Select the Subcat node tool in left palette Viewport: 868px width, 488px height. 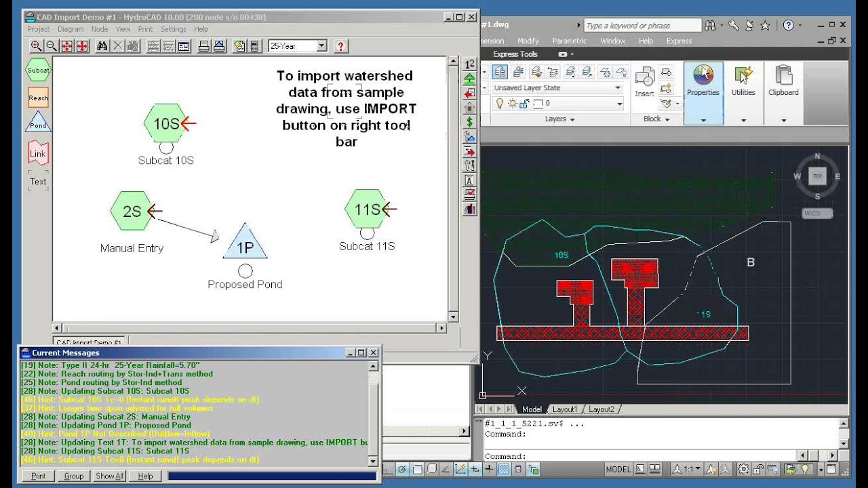point(38,70)
